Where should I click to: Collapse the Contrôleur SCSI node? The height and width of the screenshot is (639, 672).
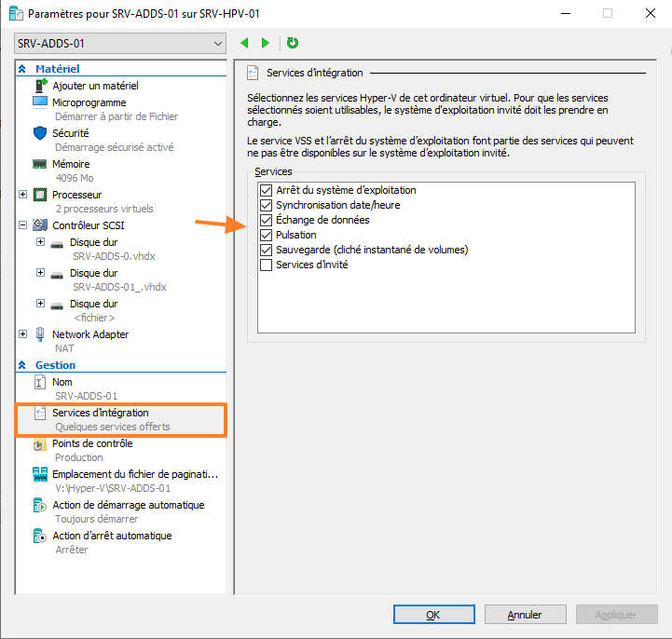coord(23,224)
